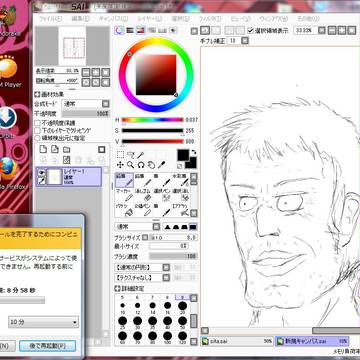The image size is (360, 360).
Task: Open the brush 通常 mode dropdown
Action: tap(156, 227)
